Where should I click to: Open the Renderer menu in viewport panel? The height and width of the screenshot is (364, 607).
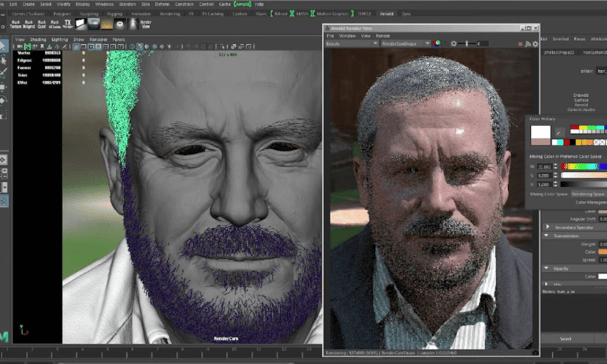99,40
